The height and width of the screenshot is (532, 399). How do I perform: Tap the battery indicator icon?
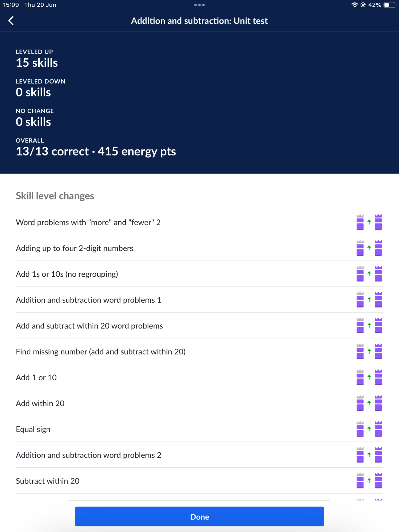390,5
